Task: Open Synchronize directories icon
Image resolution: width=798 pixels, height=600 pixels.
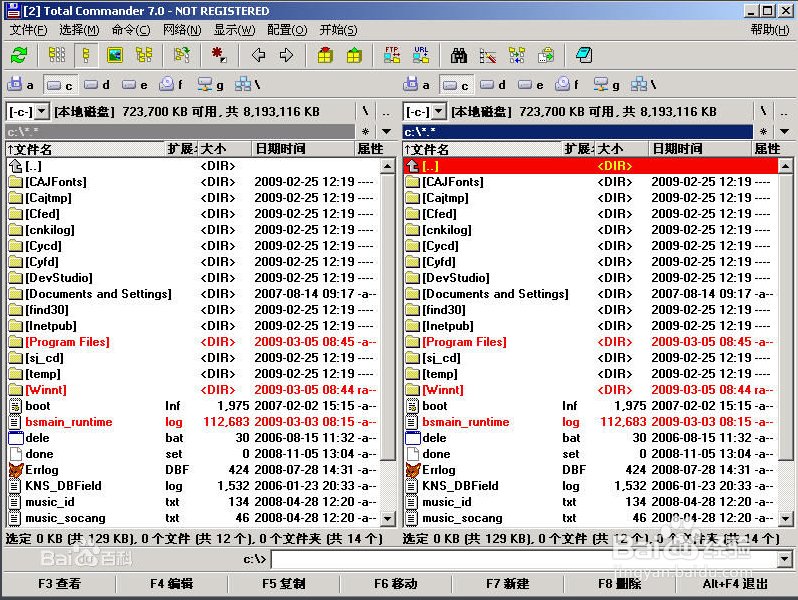Action: pyautogui.click(x=517, y=55)
